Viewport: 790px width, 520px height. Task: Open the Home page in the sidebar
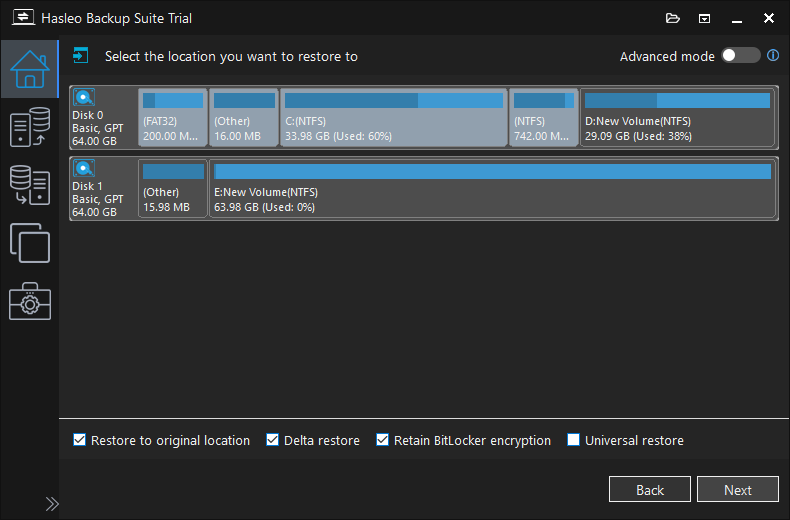pyautogui.click(x=30, y=69)
